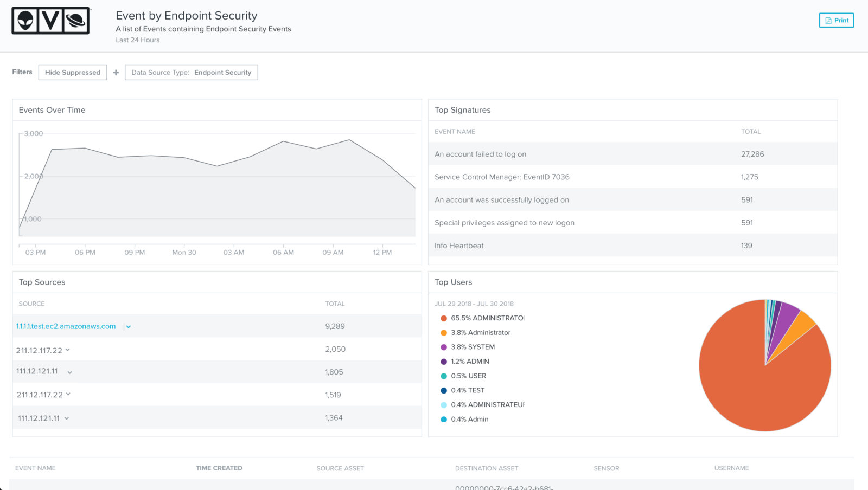Open Data Source Type Endpoint Security filter
The height and width of the screenshot is (490, 868).
point(191,73)
